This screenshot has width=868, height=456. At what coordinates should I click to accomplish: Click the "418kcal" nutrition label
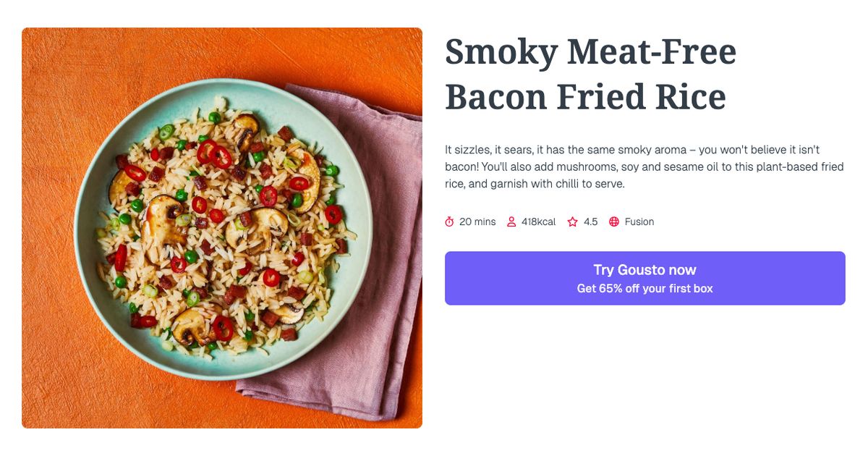pos(538,221)
